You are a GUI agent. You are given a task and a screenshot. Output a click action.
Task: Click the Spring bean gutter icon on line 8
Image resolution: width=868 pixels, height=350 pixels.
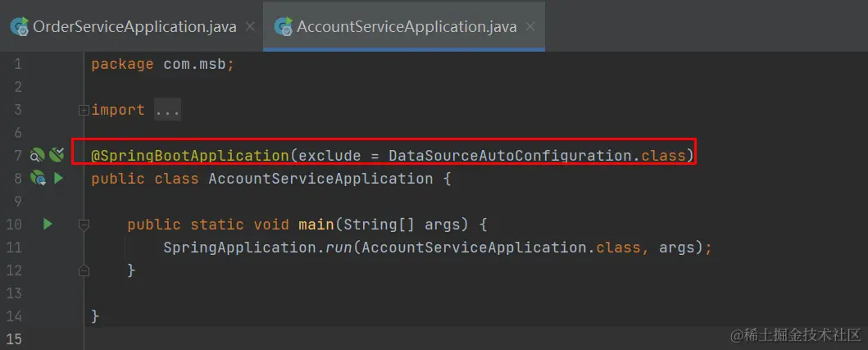(x=38, y=179)
